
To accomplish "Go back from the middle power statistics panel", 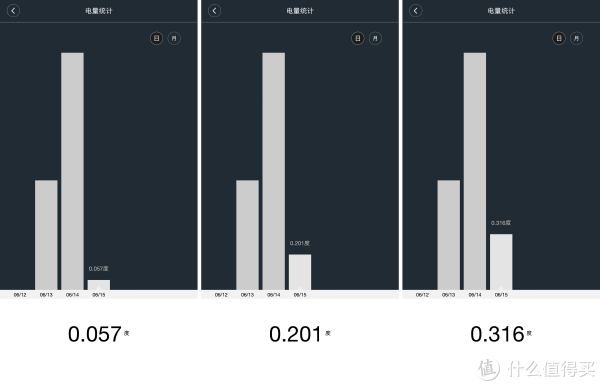I will click(214, 11).
